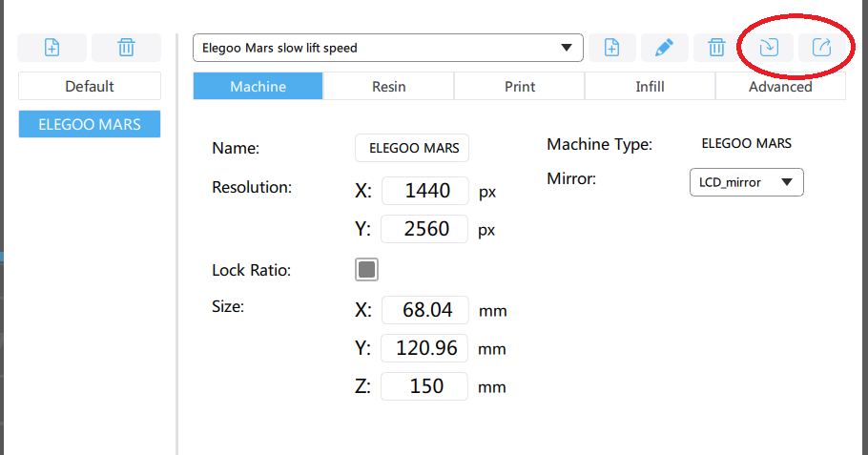
Task: Select the Default machine
Action: (x=90, y=86)
